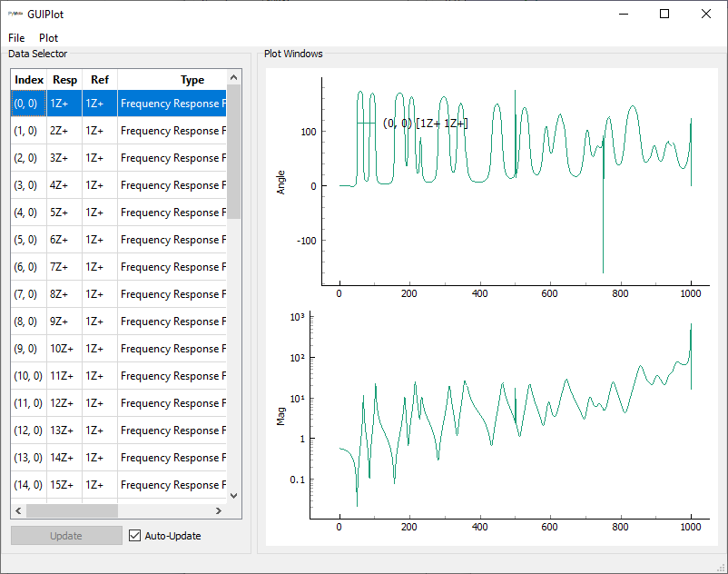Minimize the GUIPlot window

click(x=624, y=15)
